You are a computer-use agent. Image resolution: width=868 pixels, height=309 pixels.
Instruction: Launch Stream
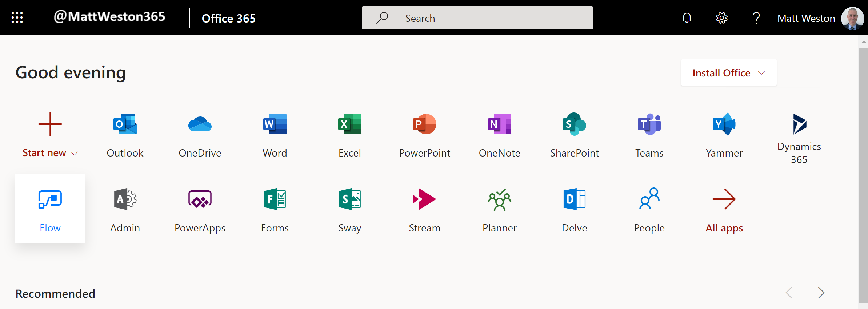coord(425,210)
